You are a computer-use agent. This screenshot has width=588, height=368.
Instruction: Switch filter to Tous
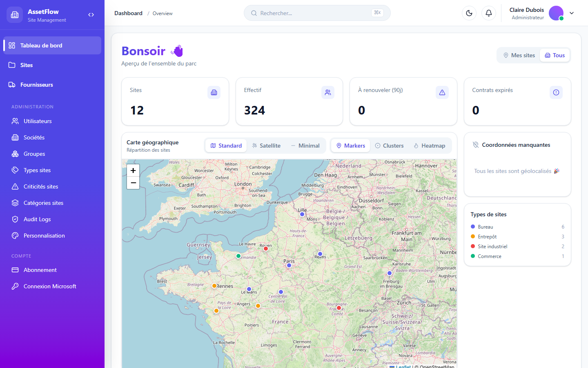pos(555,55)
